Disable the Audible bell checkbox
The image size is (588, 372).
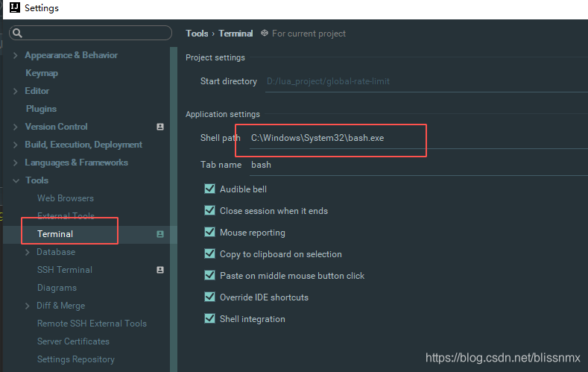tap(209, 189)
